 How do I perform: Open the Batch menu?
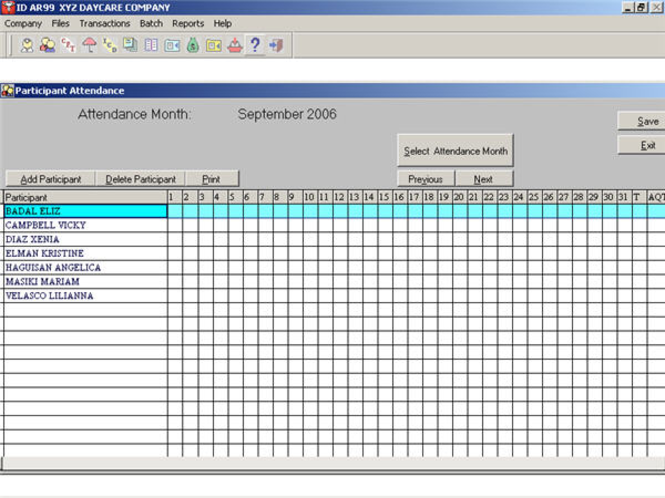click(151, 23)
